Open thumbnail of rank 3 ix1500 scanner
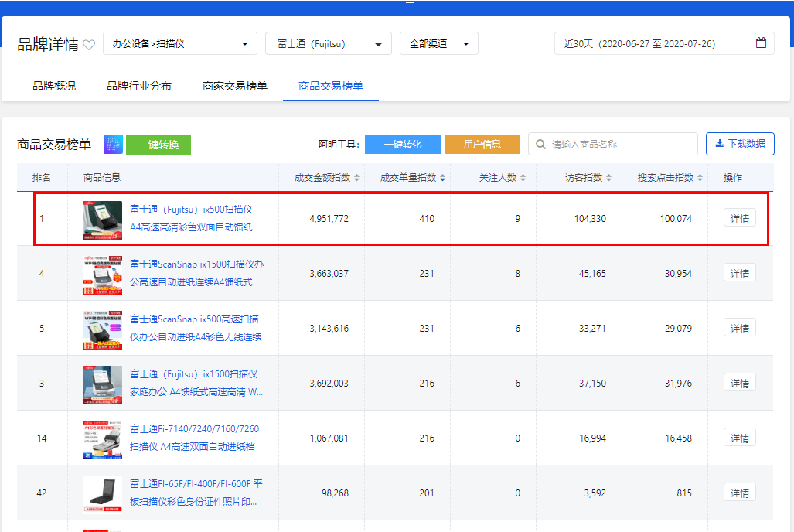794x532 pixels. point(103,385)
